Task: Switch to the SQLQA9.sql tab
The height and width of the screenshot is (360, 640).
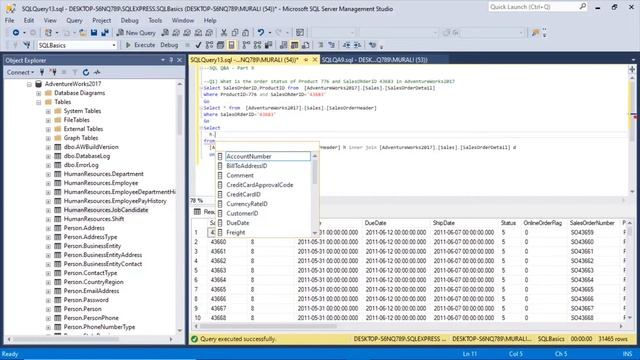Action: (374, 60)
